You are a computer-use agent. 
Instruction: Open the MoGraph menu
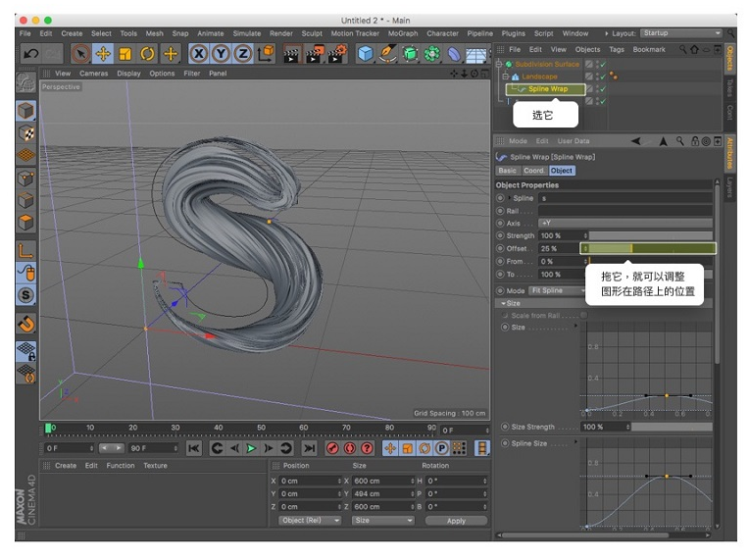click(x=402, y=33)
